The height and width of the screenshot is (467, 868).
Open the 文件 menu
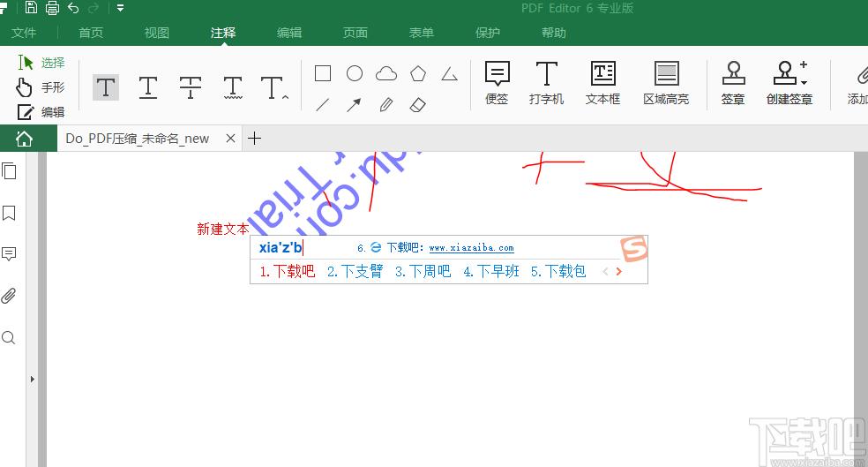click(24, 33)
